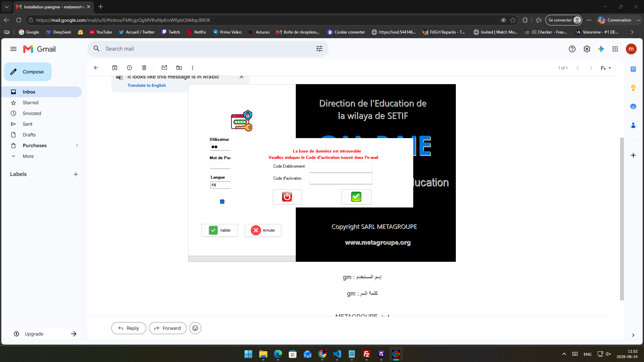Open FileZilla from taskbar
Viewport: 644px width, 362px height.
pos(367,354)
